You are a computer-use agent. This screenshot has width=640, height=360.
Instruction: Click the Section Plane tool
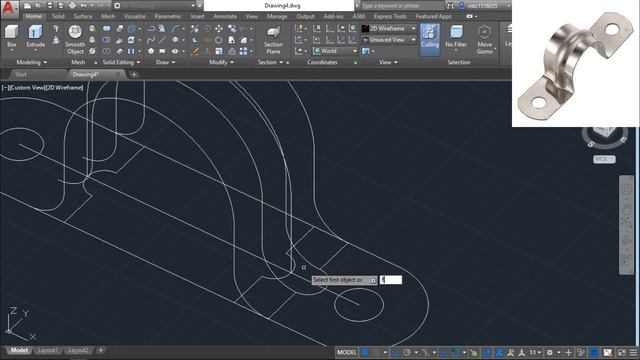coord(273,40)
